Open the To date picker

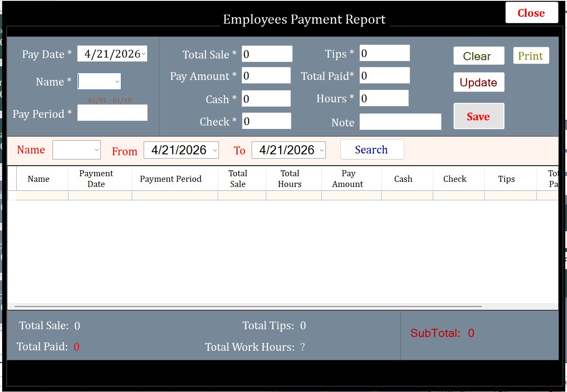321,150
